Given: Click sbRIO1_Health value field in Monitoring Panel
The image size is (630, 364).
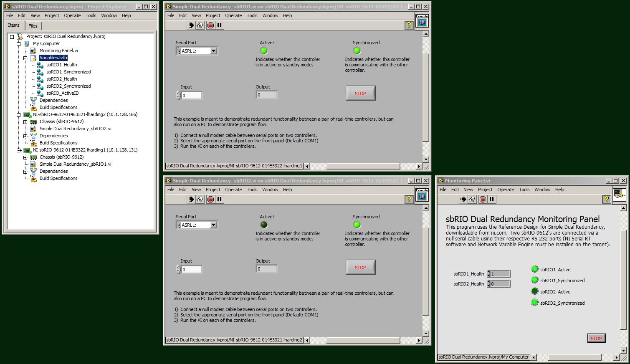Looking at the screenshot, I should pyautogui.click(x=500, y=274).
